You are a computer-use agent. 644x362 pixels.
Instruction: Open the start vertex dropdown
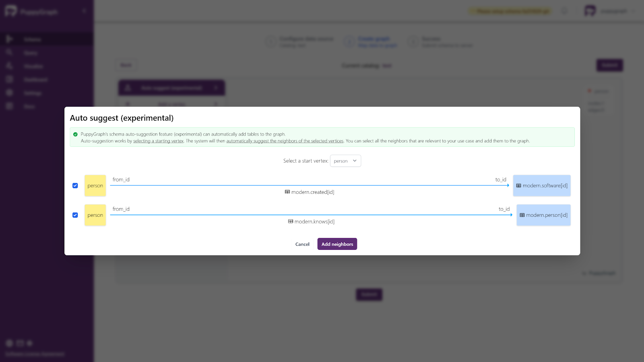pyautogui.click(x=345, y=161)
